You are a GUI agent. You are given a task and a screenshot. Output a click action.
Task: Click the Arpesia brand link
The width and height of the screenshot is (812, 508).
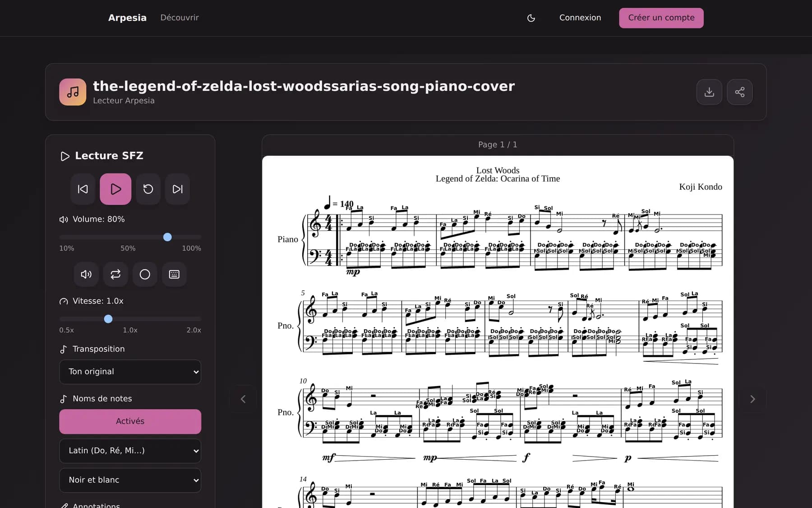pos(127,18)
